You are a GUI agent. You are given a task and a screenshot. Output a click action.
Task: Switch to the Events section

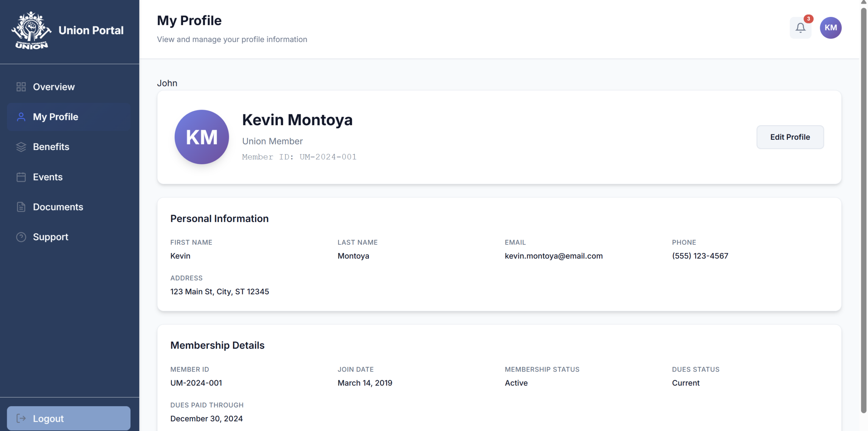47,177
